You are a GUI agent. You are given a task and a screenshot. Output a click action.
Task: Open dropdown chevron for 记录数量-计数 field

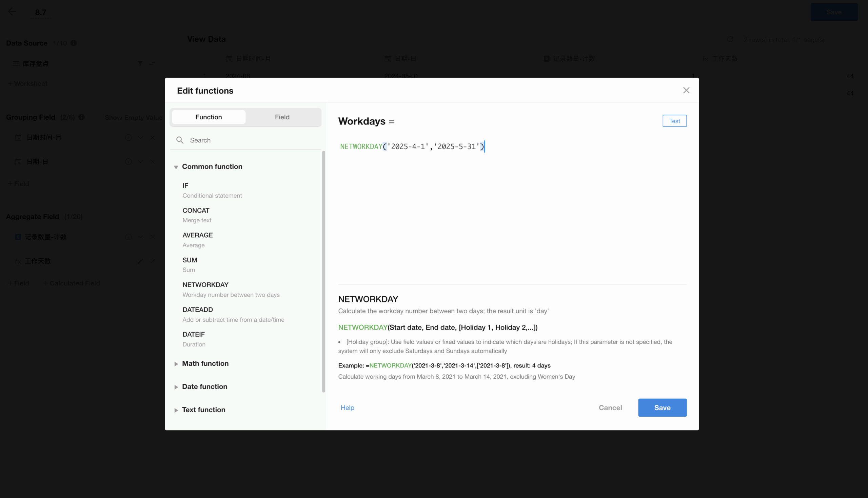pyautogui.click(x=140, y=237)
